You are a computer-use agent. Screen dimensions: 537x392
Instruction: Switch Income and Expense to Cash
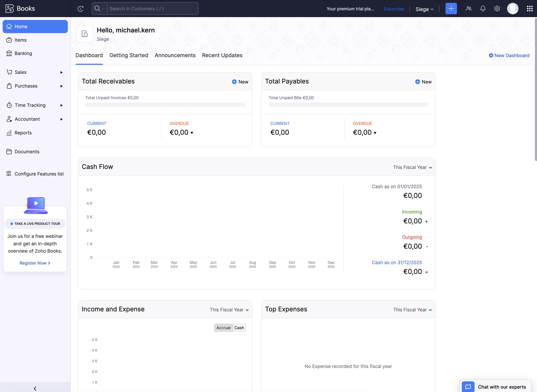[239, 328]
